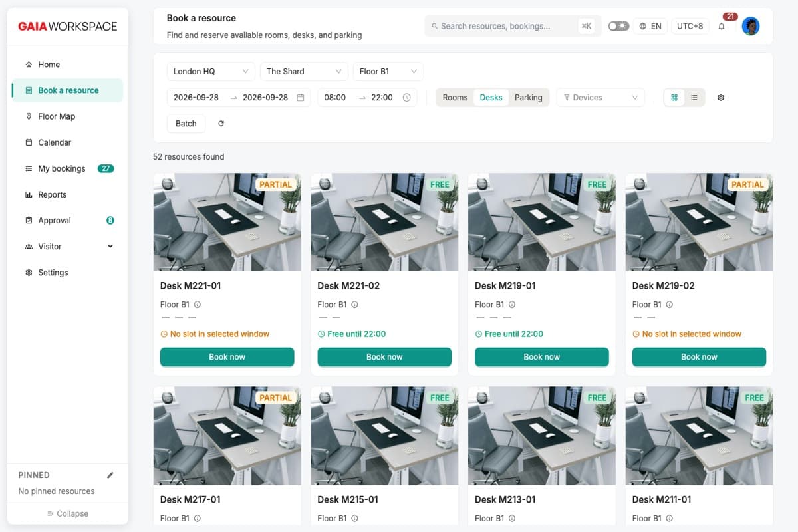Select Book a resource menu item
This screenshot has width=798, height=532.
pos(67,90)
